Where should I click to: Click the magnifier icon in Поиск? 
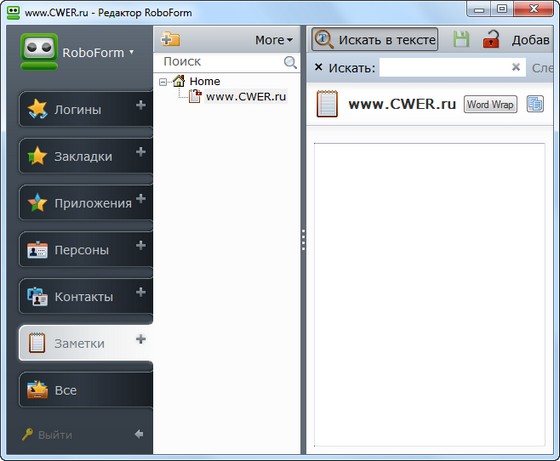point(290,62)
